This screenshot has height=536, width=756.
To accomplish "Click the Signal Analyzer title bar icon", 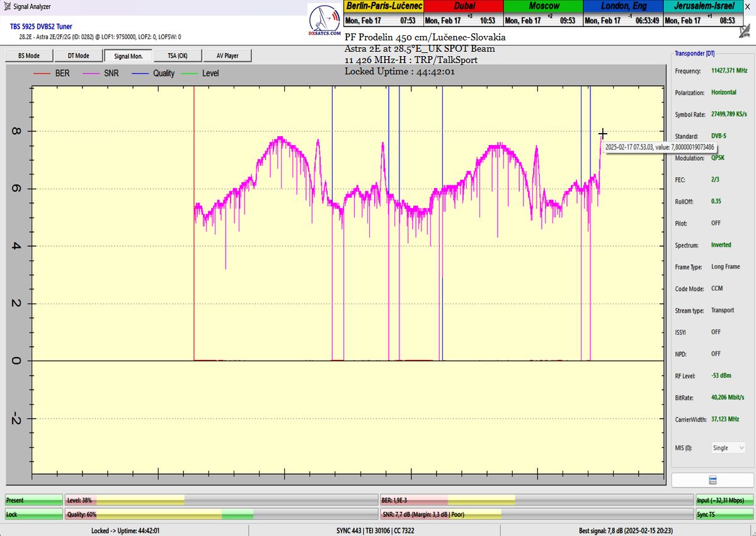I will coord(7,6).
